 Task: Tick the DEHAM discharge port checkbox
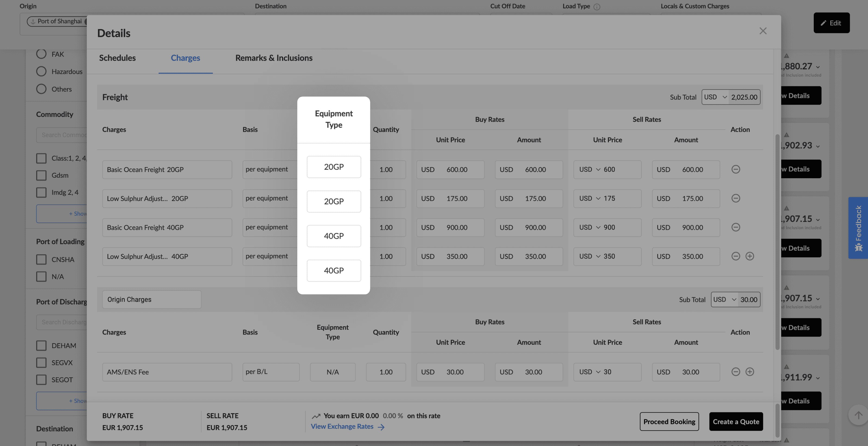click(x=41, y=346)
